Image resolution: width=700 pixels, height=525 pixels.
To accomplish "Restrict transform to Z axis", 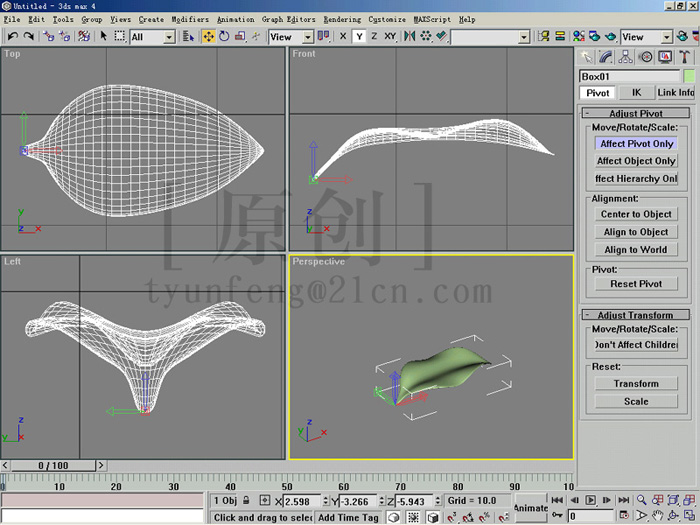I will 374,36.
